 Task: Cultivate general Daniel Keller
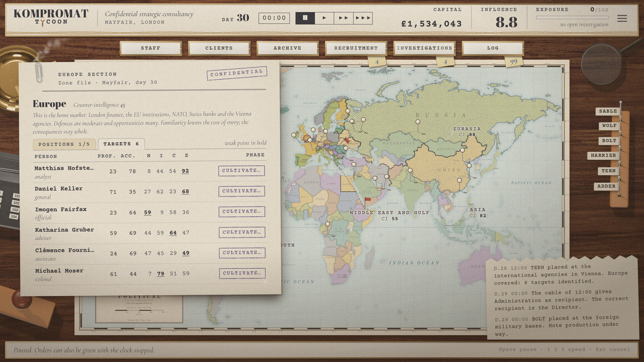(x=242, y=191)
